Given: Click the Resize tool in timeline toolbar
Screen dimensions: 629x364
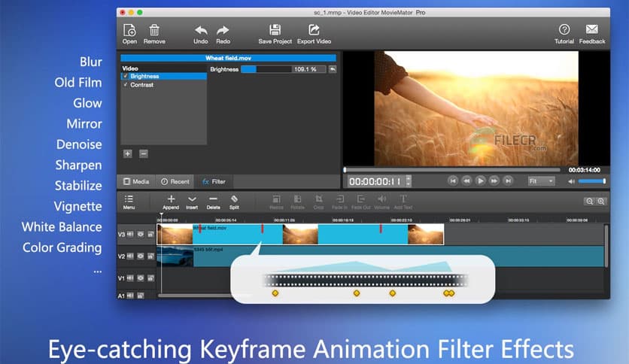Looking at the screenshot, I should coord(276,202).
